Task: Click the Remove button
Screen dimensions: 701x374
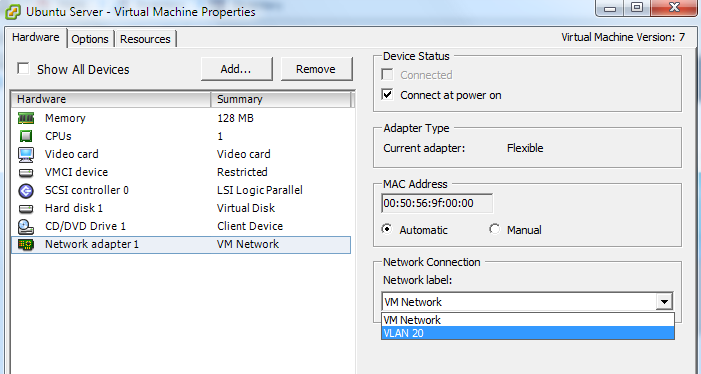Action: click(316, 69)
